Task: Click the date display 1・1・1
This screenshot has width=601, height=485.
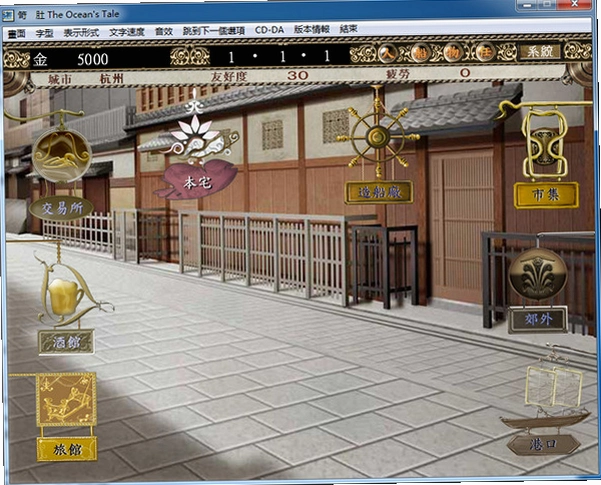Action: point(279,57)
